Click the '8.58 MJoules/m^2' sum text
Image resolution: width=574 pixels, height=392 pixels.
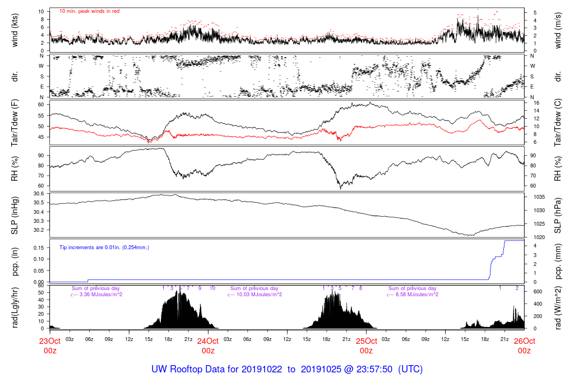click(417, 295)
